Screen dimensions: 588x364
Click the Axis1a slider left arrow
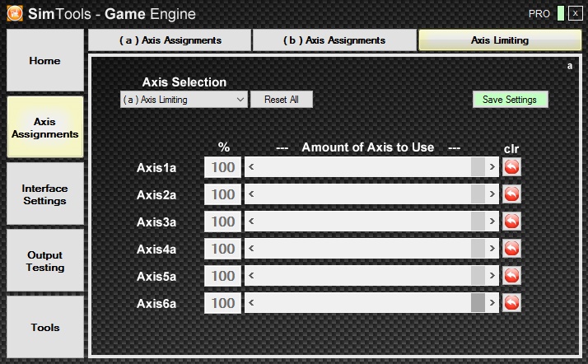point(250,168)
